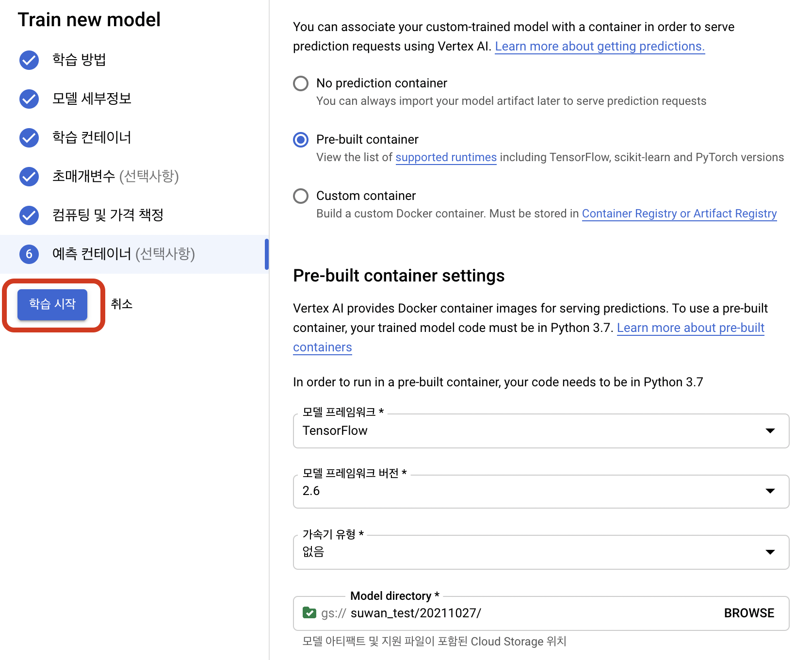
Task: Click the checkmark icon beside 컴퓨팅 및 가격 책정
Action: pos(29,215)
